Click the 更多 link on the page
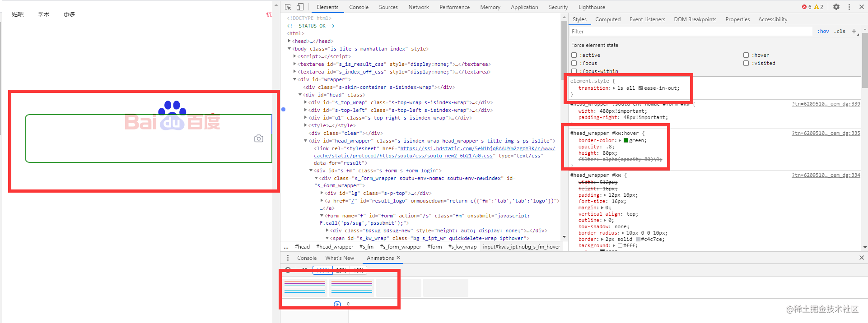 69,14
